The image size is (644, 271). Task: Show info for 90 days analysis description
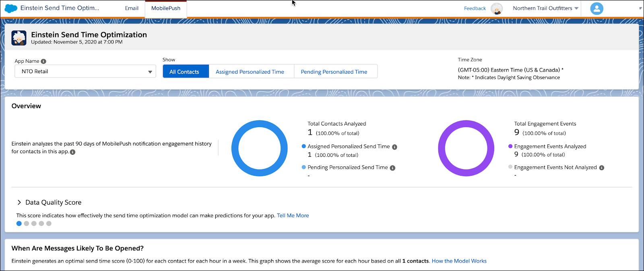(72, 152)
